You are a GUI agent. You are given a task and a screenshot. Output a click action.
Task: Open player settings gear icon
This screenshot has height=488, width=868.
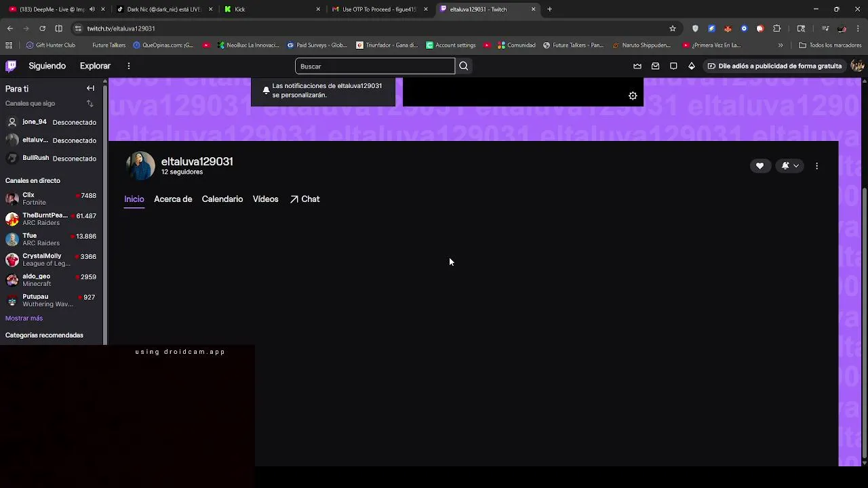click(633, 96)
